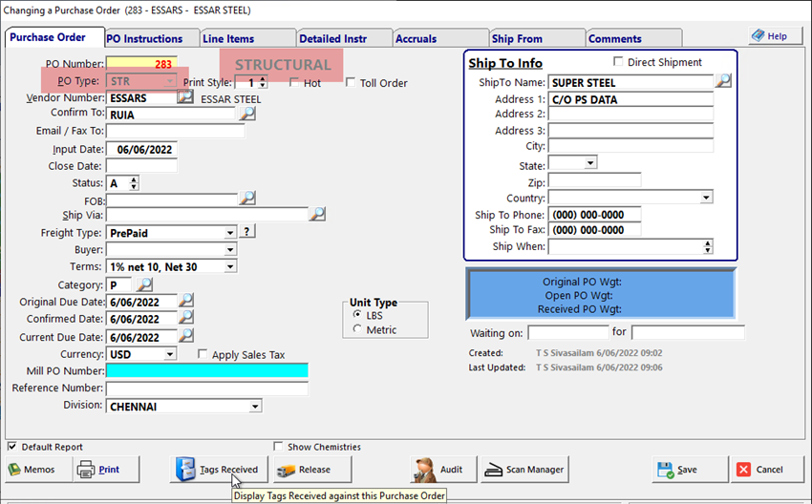
Task: Display Tags Received for this PO
Action: pos(219,470)
